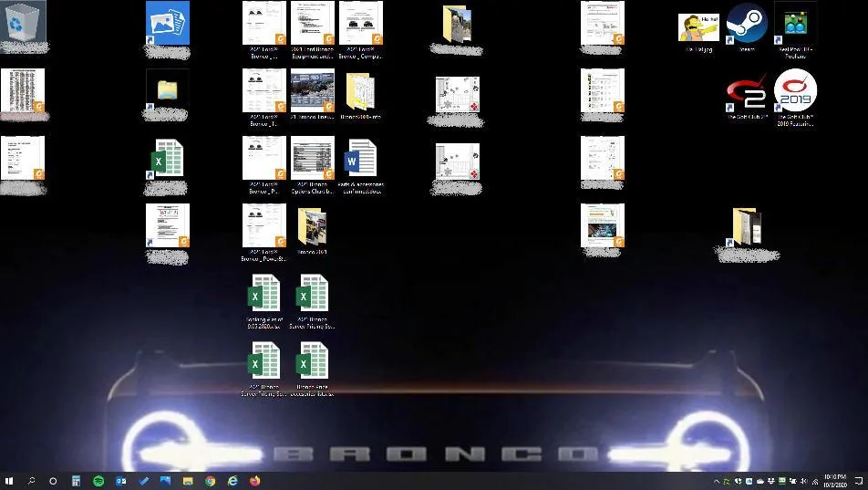Open Spotify from the taskbar

coord(98,481)
